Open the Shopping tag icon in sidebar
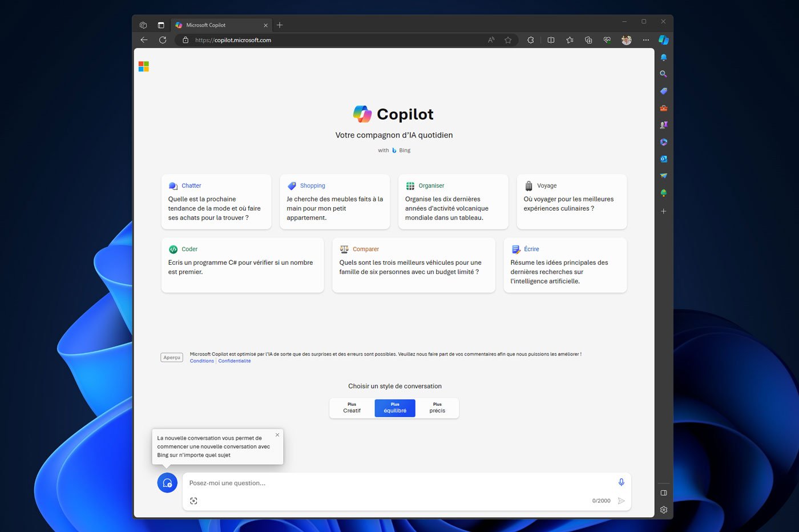 [x=663, y=91]
